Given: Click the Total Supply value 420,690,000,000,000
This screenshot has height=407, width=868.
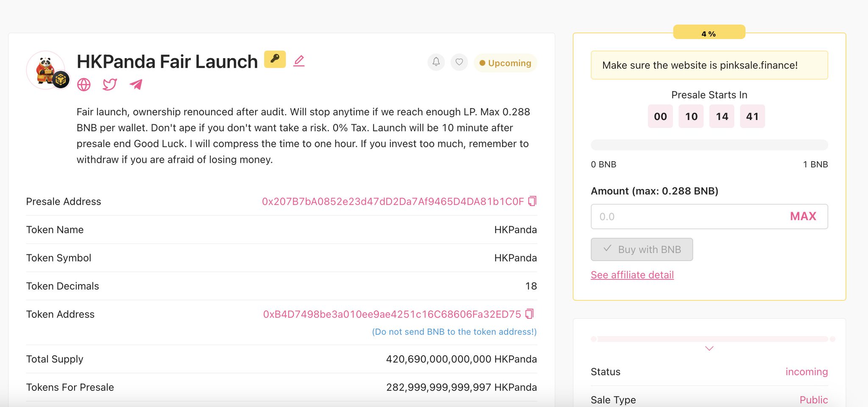Looking at the screenshot, I should 461,359.
